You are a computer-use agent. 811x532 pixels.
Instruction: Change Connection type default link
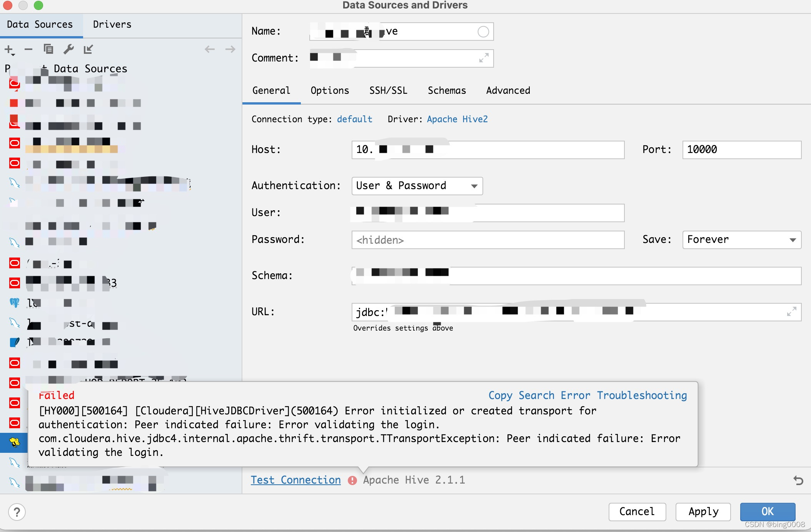pos(354,119)
